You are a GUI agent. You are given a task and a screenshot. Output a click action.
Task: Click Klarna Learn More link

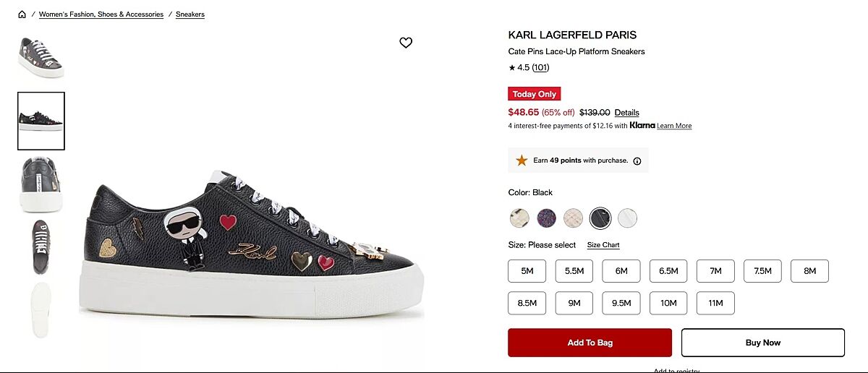674,126
